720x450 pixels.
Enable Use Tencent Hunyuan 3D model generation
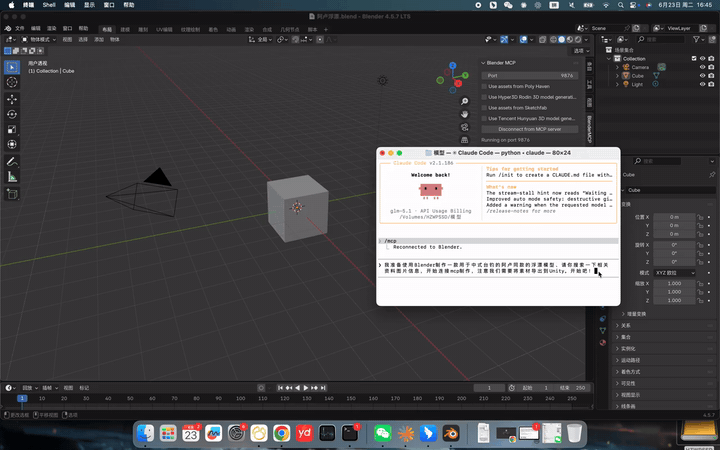click(484, 118)
